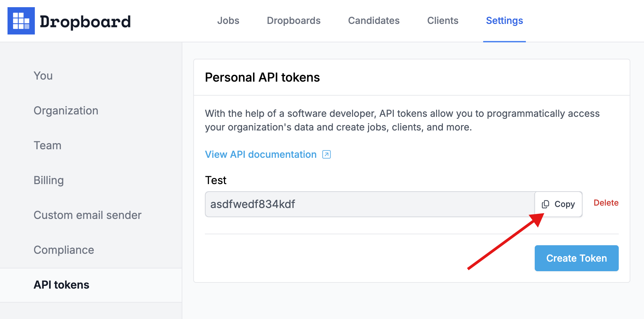
Task: Select the Settings tab
Action: [x=504, y=21]
